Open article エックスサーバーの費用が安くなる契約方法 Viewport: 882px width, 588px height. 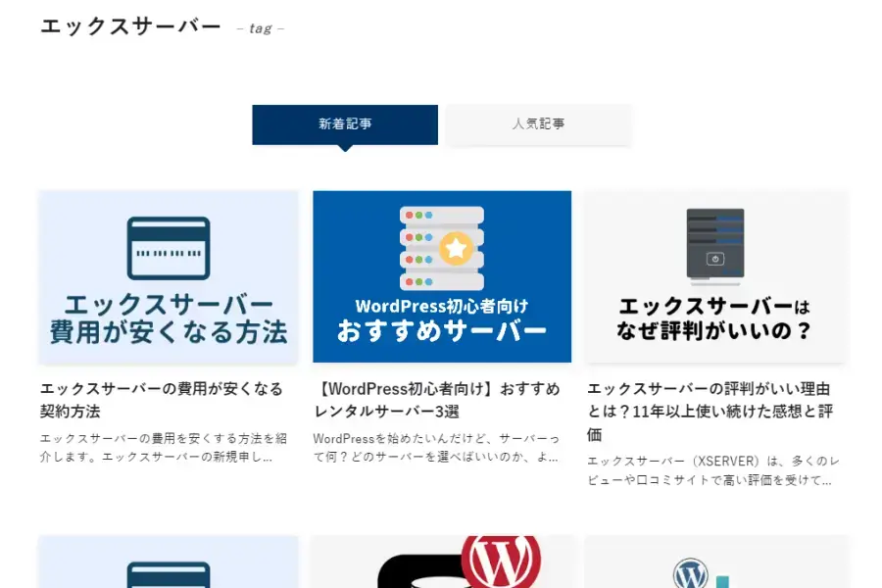[x=162, y=400]
